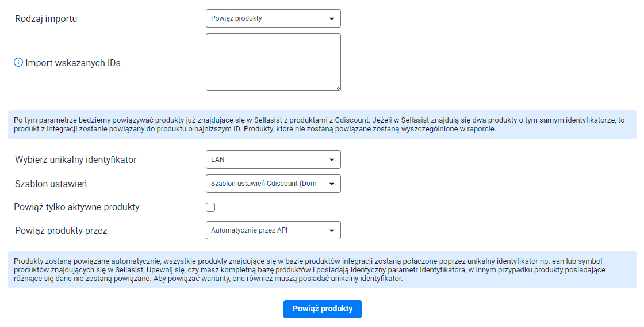Click the Wybierz unikalny identyfikator label
This screenshot has height=327, width=644.
[x=75, y=160]
